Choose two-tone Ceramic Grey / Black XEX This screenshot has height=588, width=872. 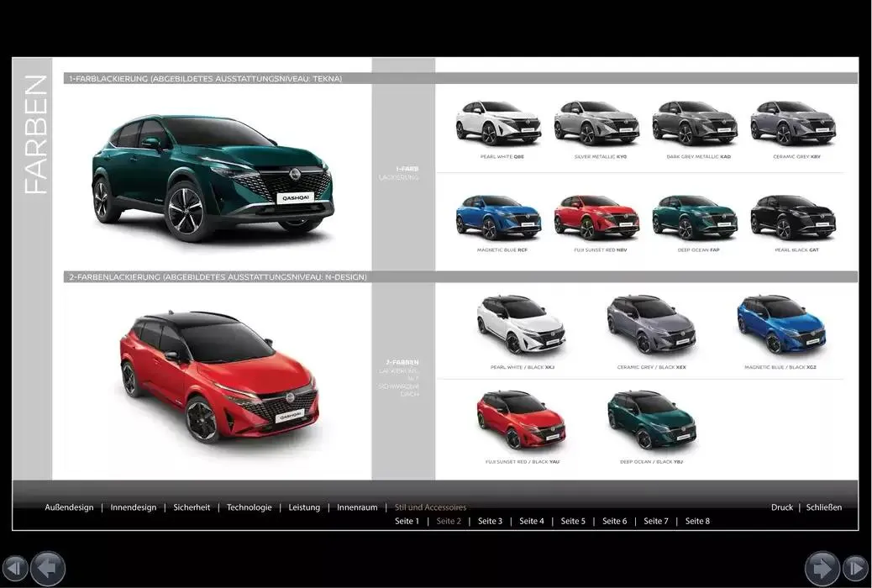651,324
